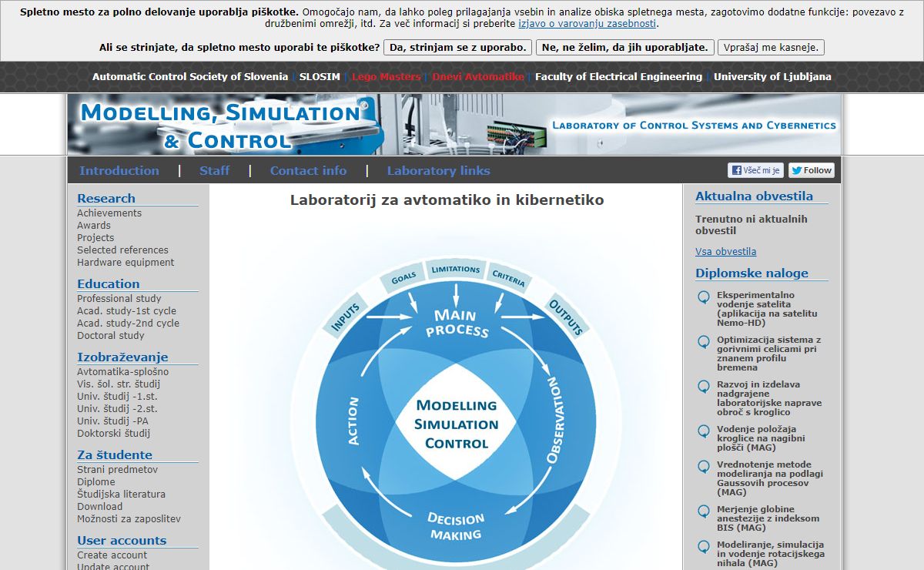Select the Contact info menu item

click(x=308, y=170)
